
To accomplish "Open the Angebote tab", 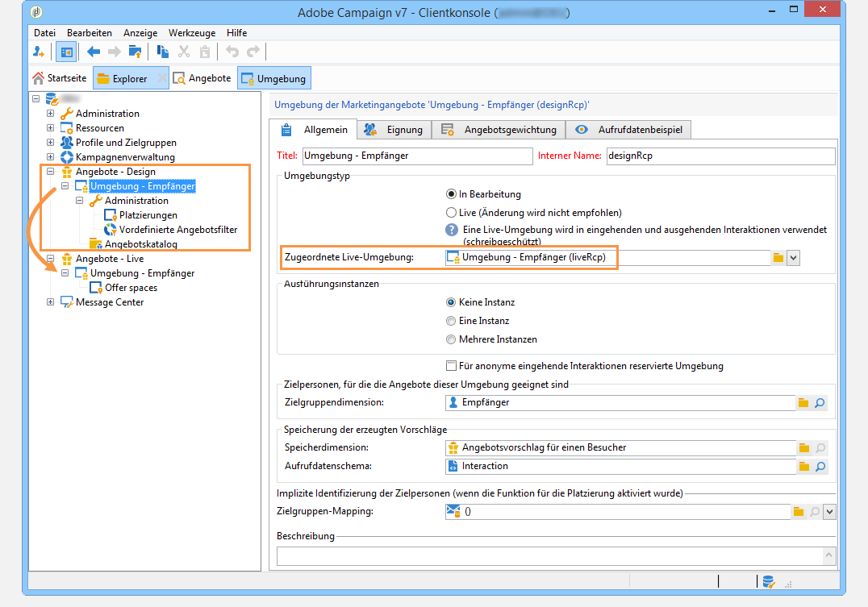I will tap(202, 78).
